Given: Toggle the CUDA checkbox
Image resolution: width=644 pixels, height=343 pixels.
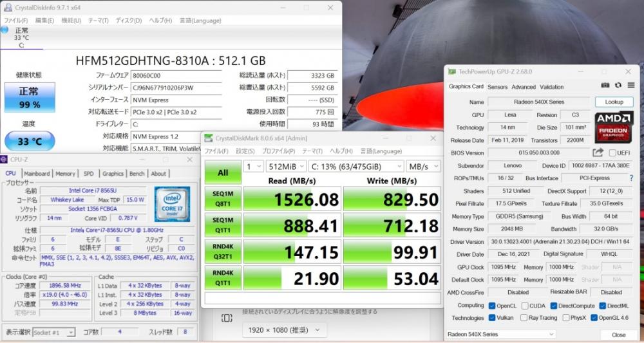Looking at the screenshot, I should point(524,306).
